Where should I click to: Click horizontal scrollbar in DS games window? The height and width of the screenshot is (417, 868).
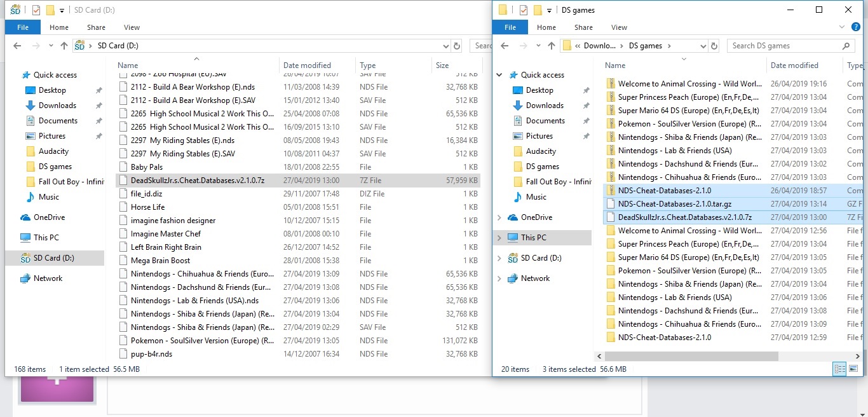pyautogui.click(x=691, y=356)
